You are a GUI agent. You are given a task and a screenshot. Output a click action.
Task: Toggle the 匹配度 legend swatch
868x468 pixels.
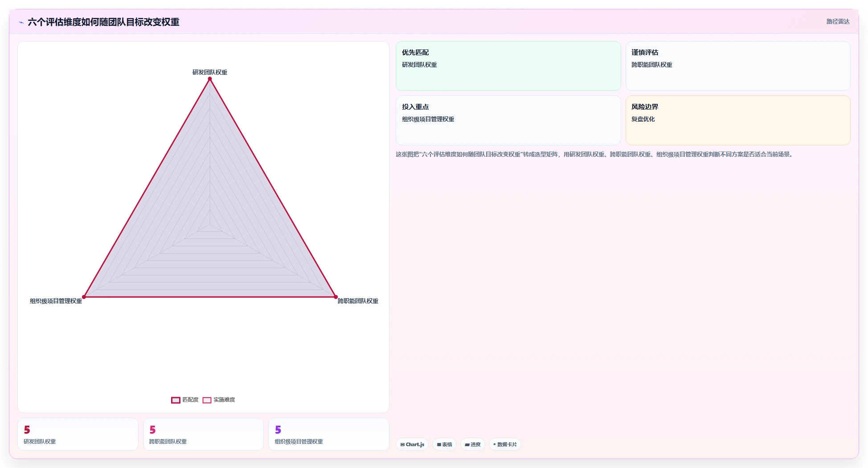coord(176,400)
